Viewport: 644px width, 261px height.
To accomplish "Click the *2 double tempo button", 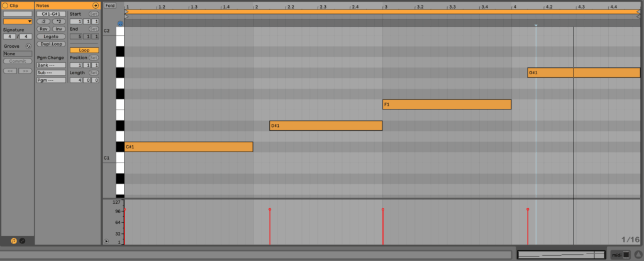I will [x=58, y=21].
